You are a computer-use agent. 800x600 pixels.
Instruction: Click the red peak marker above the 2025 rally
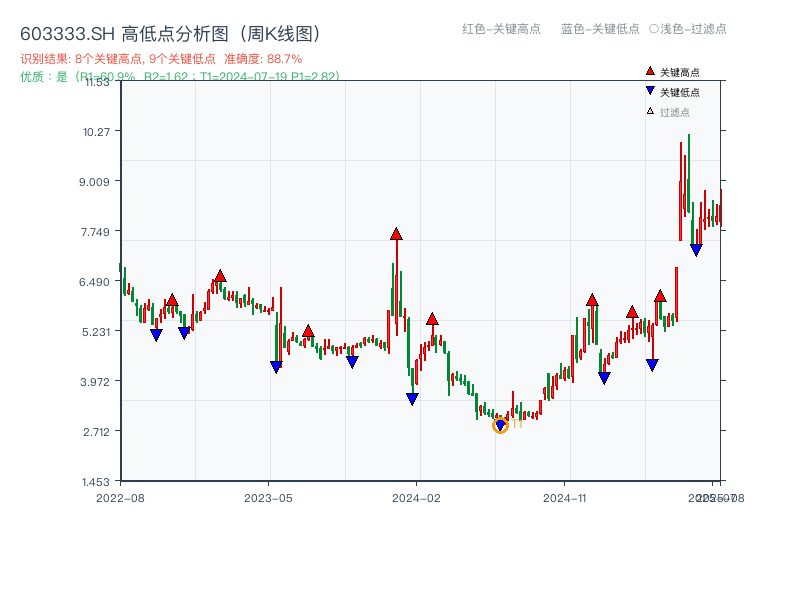[662, 297]
